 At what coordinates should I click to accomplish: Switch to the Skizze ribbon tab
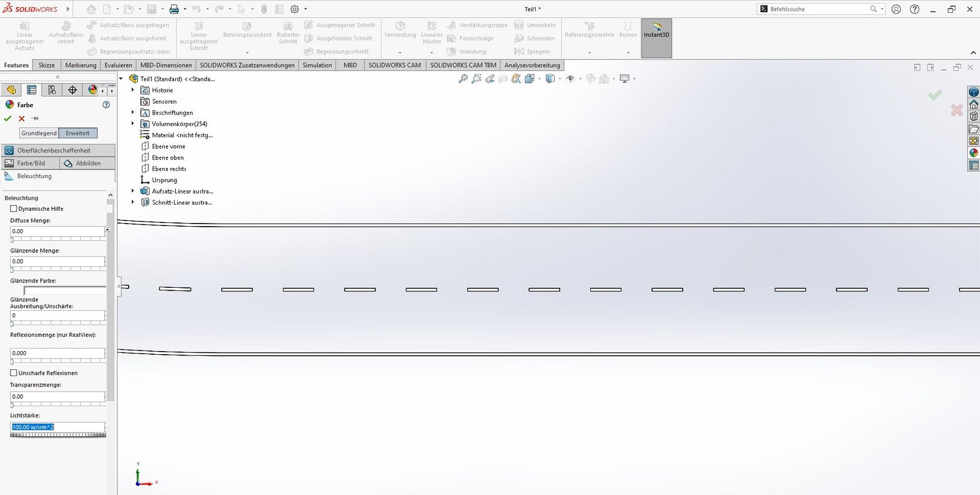point(47,66)
